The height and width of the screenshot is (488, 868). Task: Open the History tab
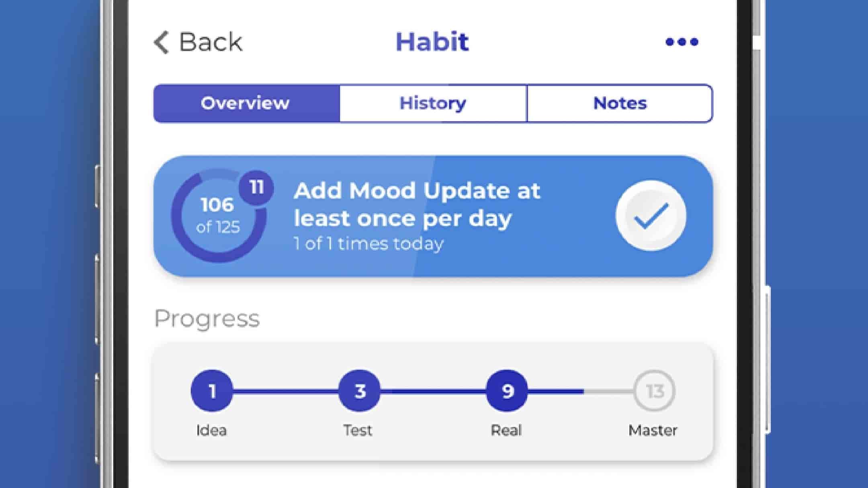pos(433,103)
